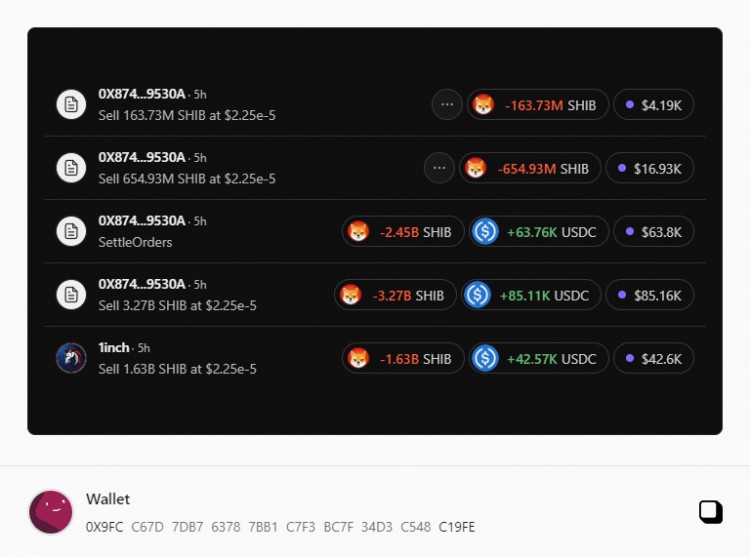750x557 pixels.
Task: Open 0X874...9530A address on SettleOrders row
Action: (x=142, y=221)
